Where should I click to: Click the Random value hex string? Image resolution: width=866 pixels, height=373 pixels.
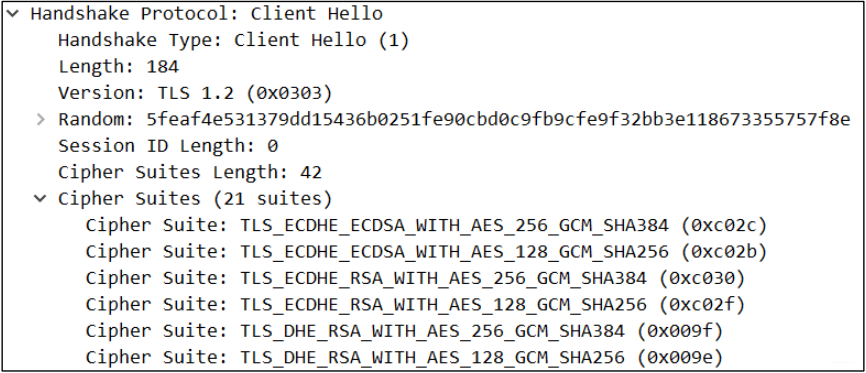498,119
